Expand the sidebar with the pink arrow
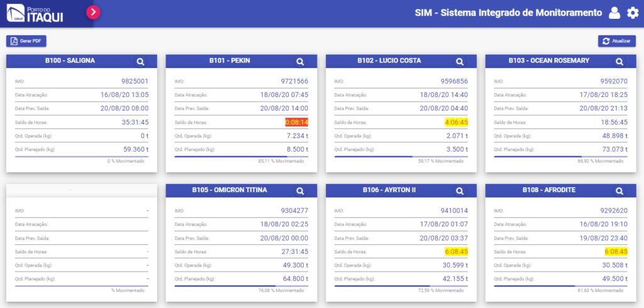This screenshot has height=308, width=644. [93, 12]
